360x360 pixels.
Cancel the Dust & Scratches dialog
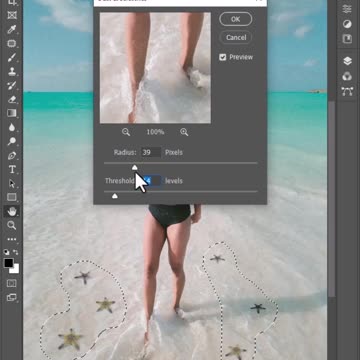pyautogui.click(x=236, y=37)
